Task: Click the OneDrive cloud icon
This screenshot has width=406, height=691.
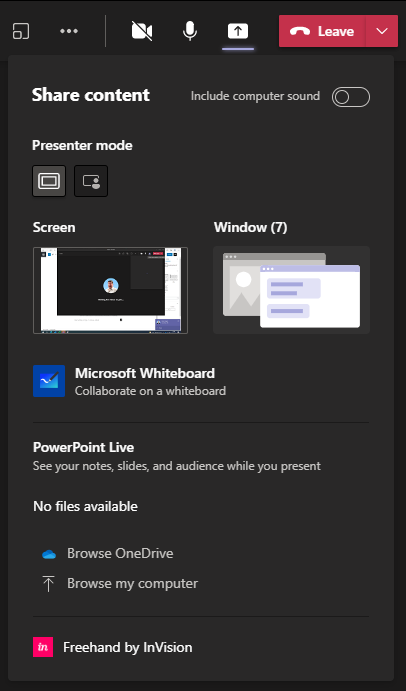Action: 49,554
